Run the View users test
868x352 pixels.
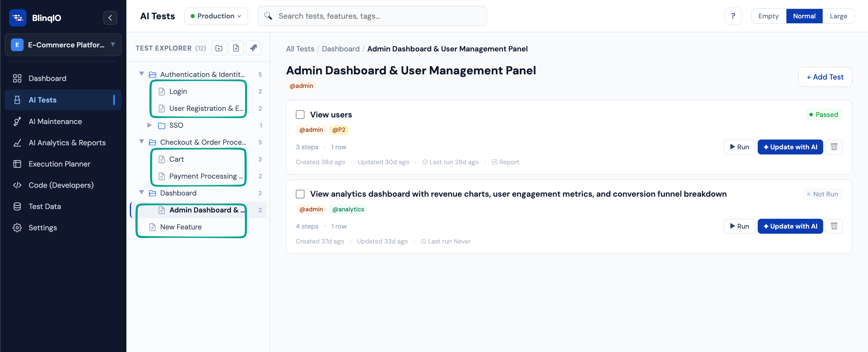point(739,147)
